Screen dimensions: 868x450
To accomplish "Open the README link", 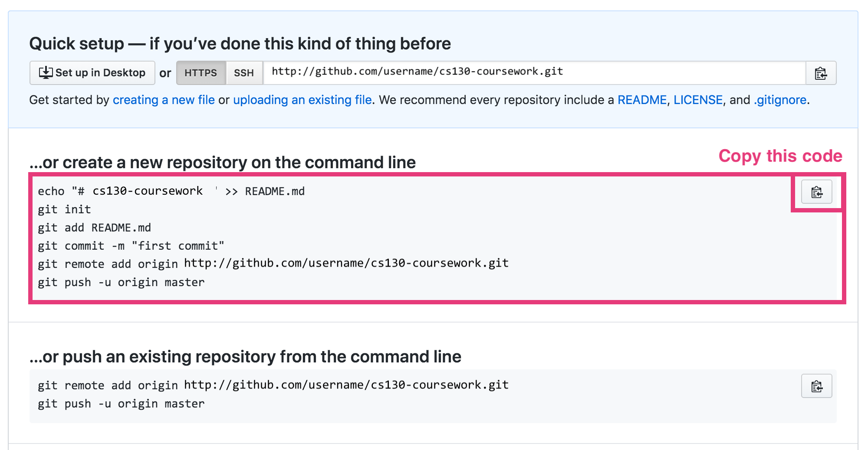I will (642, 100).
